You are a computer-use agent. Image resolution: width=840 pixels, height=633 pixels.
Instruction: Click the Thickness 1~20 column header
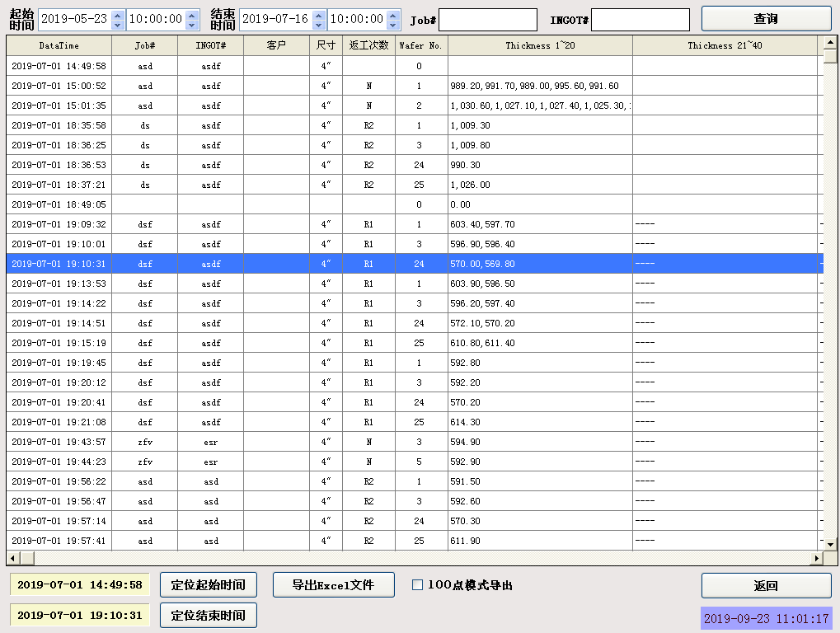540,45
